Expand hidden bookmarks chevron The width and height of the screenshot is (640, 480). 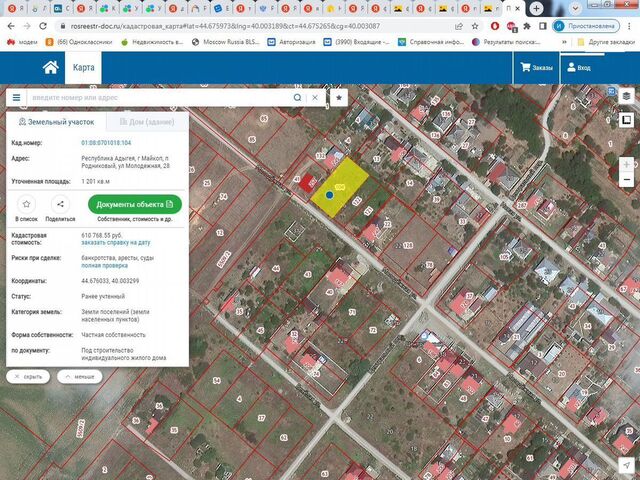pyautogui.click(x=564, y=42)
